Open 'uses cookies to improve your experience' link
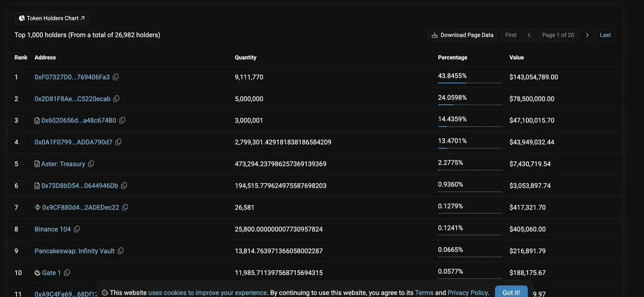This screenshot has height=297, width=644. point(208,293)
